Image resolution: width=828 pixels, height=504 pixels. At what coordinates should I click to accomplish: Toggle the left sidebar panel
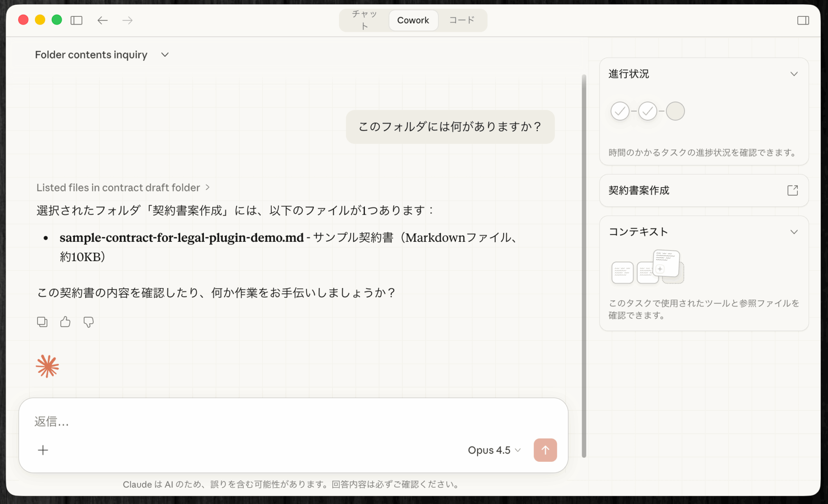tap(77, 20)
